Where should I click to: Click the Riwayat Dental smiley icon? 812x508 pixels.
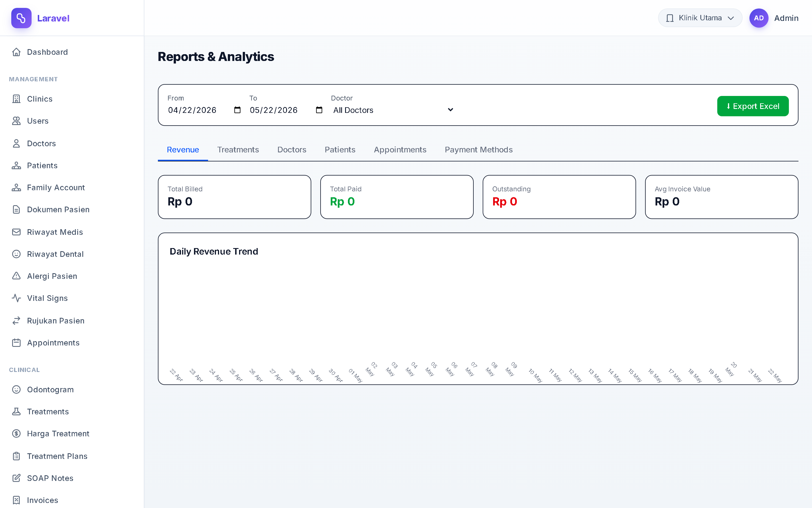coord(16,254)
